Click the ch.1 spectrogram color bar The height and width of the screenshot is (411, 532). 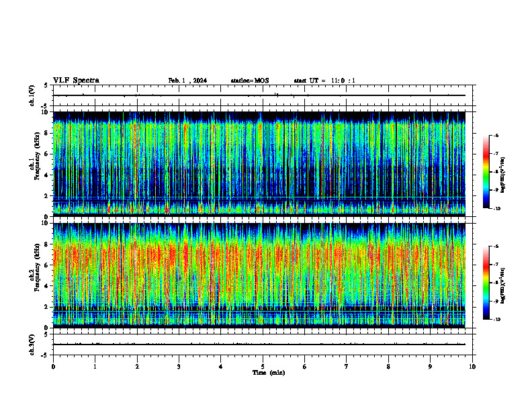486,172
